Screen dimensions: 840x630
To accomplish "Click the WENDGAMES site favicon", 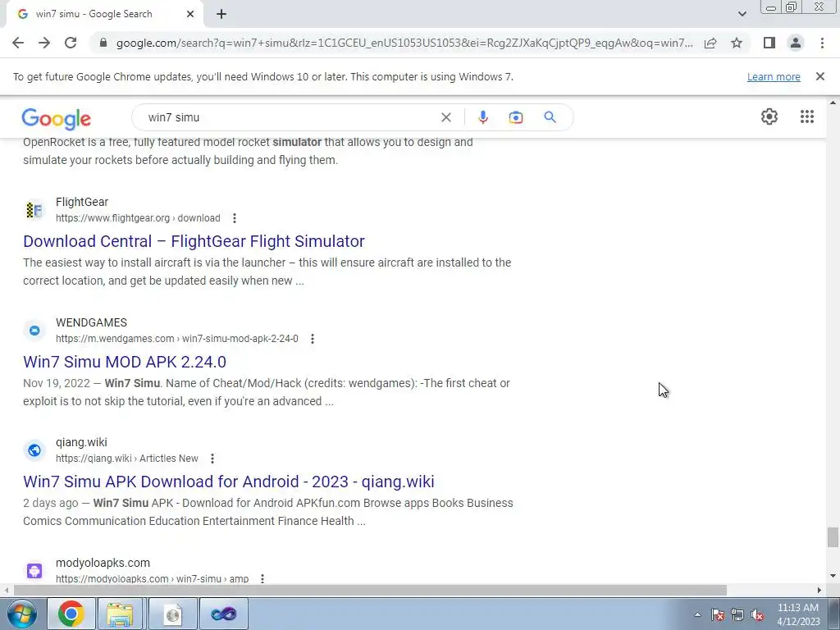I will pos(34,331).
